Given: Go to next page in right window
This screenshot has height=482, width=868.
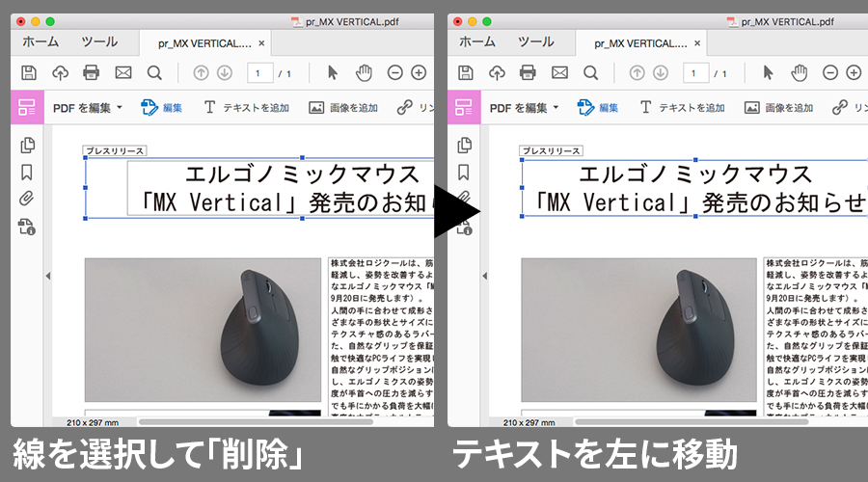Looking at the screenshot, I should pyautogui.click(x=661, y=72).
